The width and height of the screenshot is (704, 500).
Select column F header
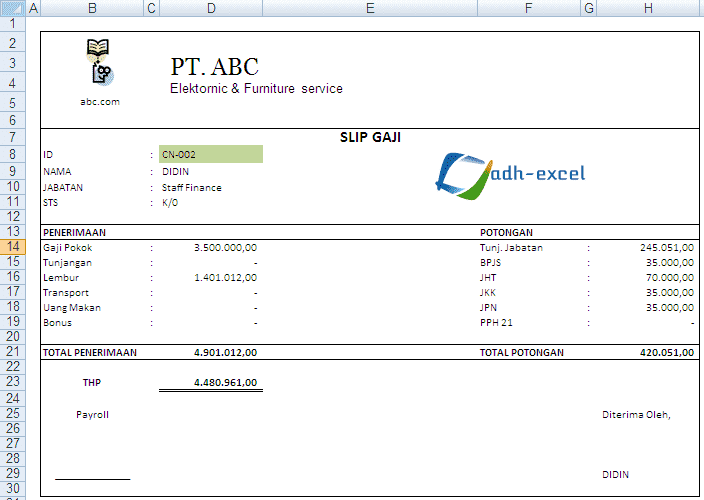pos(528,8)
